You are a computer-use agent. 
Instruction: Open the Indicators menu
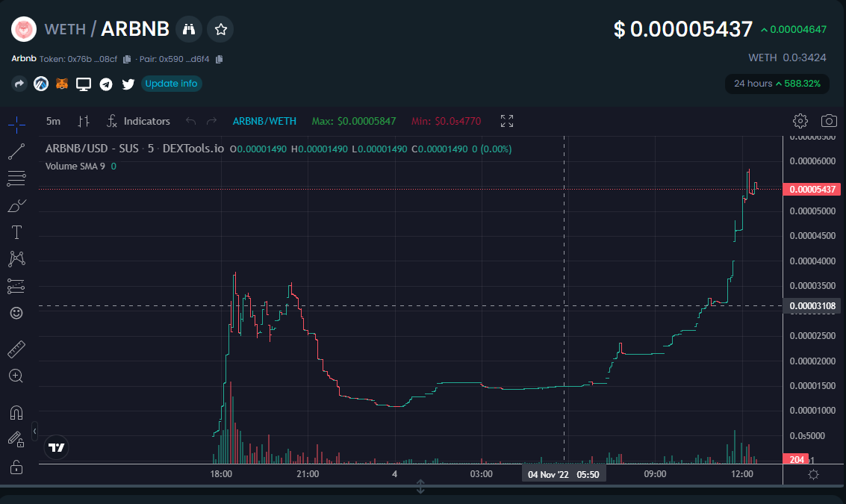coord(138,122)
